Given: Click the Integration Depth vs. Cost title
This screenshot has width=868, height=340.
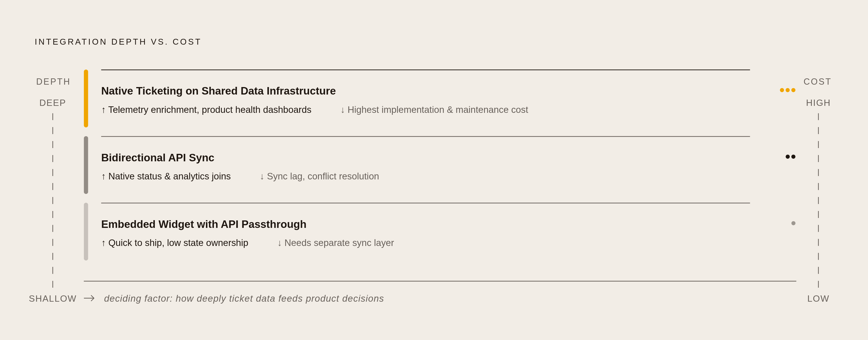Looking at the screenshot, I should point(118,42).
